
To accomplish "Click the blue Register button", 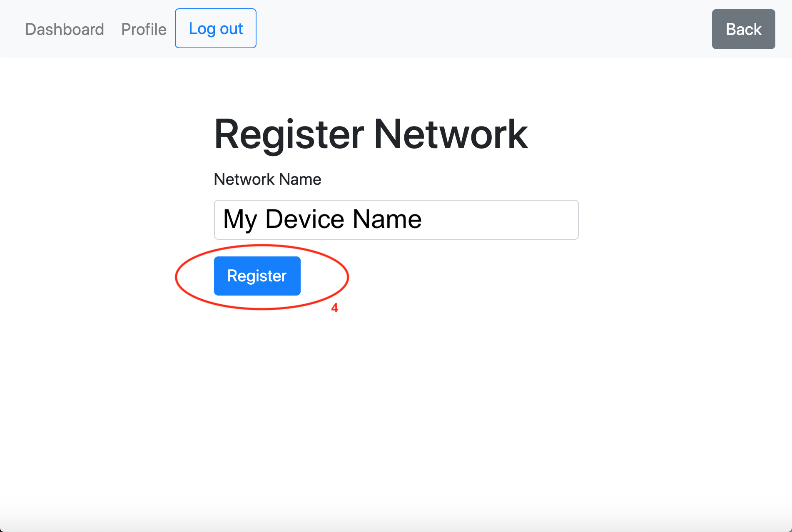I will pyautogui.click(x=257, y=276).
